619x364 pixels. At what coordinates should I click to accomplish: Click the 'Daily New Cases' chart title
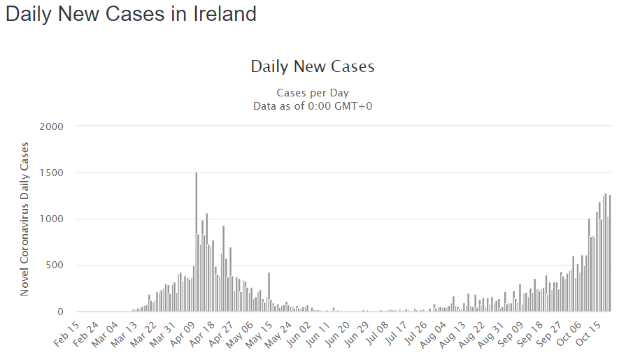(313, 67)
